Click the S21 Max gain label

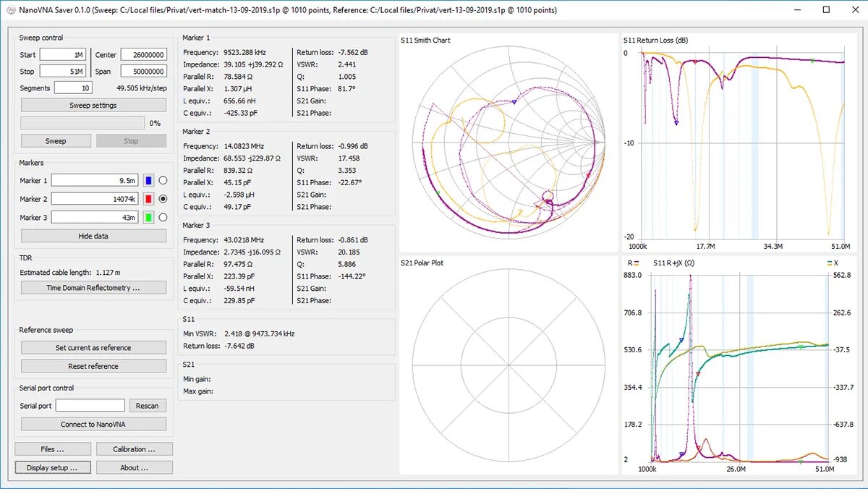198,391
